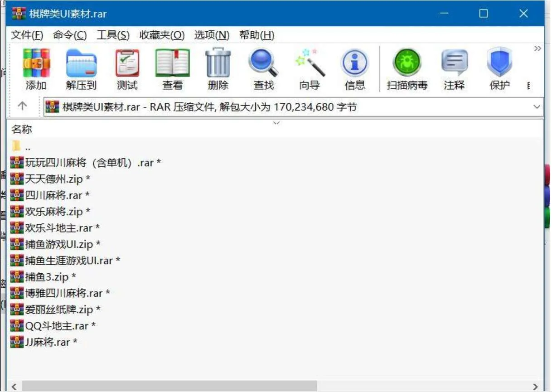Click the 查找 (Find) magnifier icon
Viewport: 552px width, 392px height.
pyautogui.click(x=263, y=63)
